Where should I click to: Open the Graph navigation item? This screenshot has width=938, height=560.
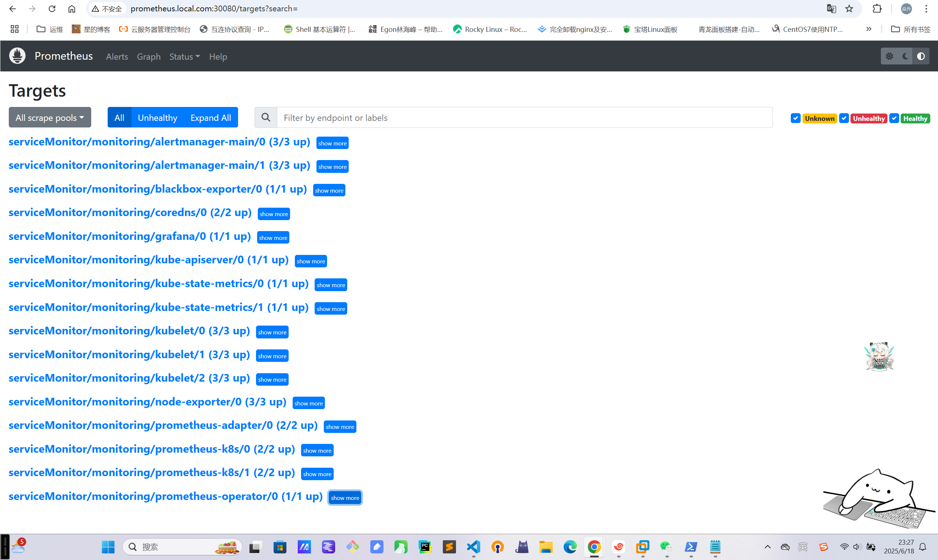pyautogui.click(x=149, y=56)
